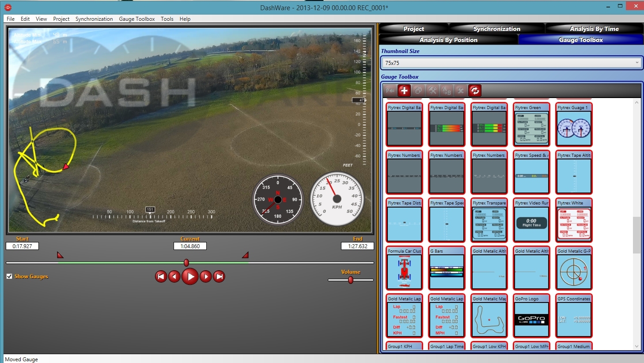
Task: Select Gold Metalic Lap thumbnail showing KPH
Action: click(x=404, y=316)
